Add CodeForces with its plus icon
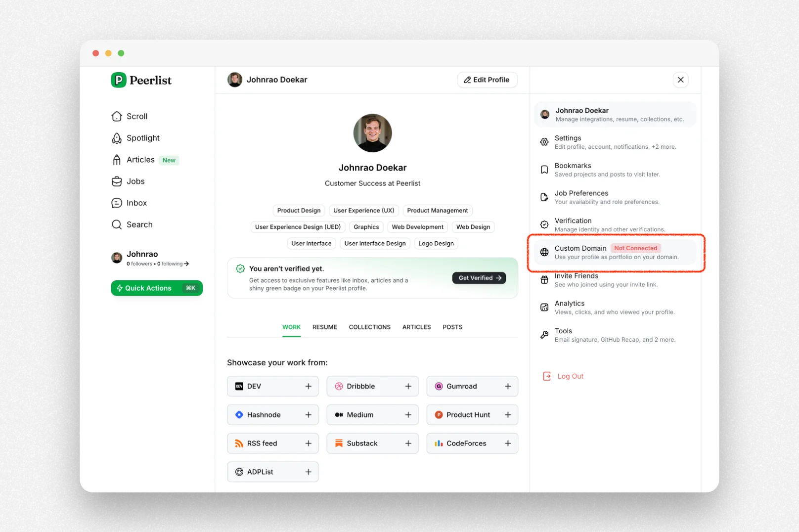 point(508,443)
